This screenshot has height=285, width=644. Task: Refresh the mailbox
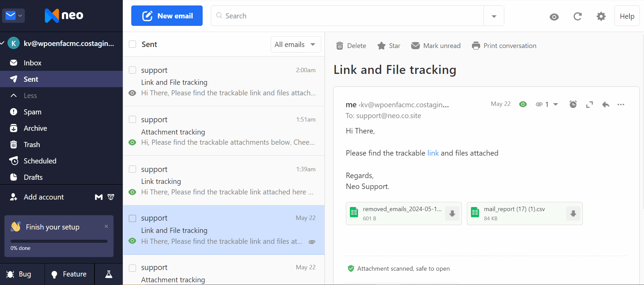(578, 16)
